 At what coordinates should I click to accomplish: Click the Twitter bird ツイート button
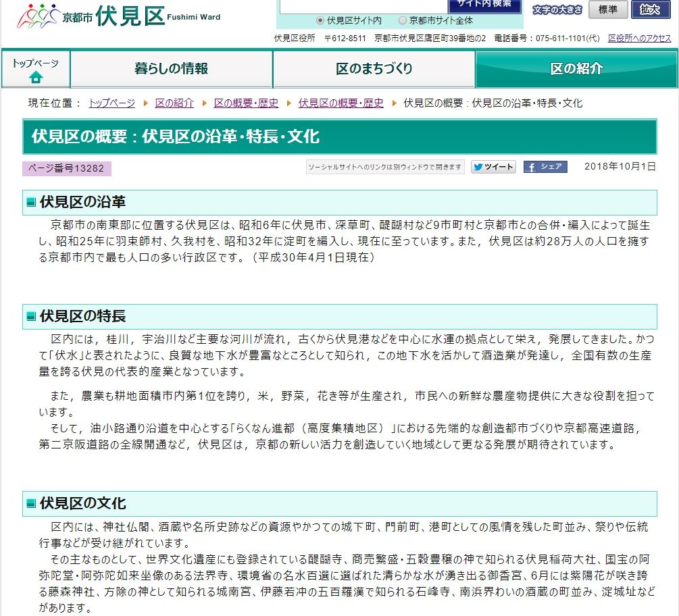pos(493,167)
